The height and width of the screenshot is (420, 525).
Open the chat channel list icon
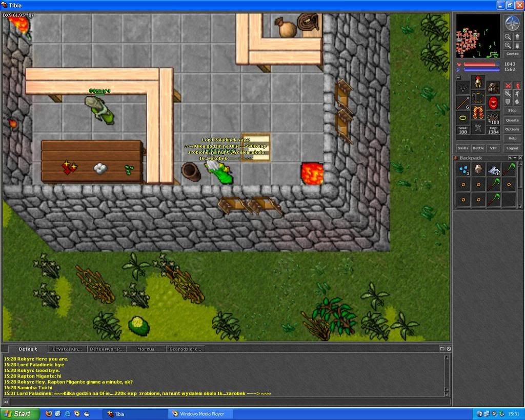click(x=442, y=349)
